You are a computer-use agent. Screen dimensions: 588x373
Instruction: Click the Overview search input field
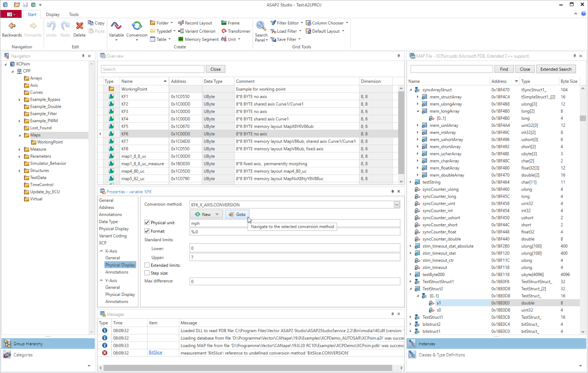152,69
